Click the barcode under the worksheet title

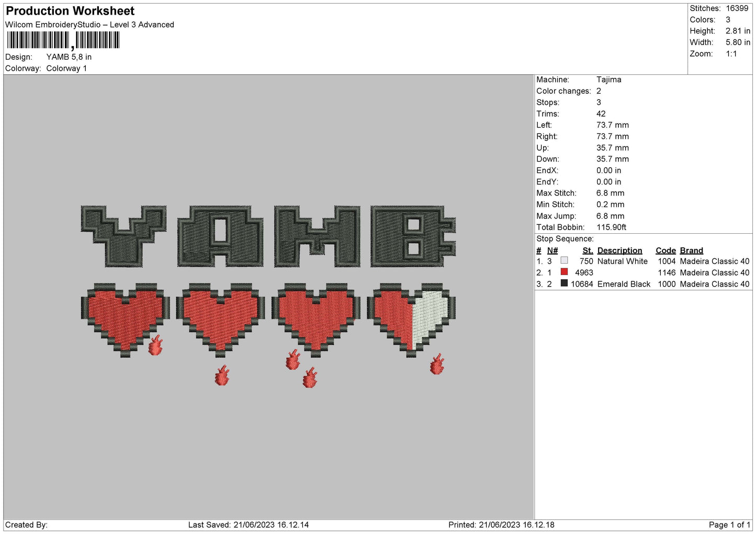(x=63, y=40)
